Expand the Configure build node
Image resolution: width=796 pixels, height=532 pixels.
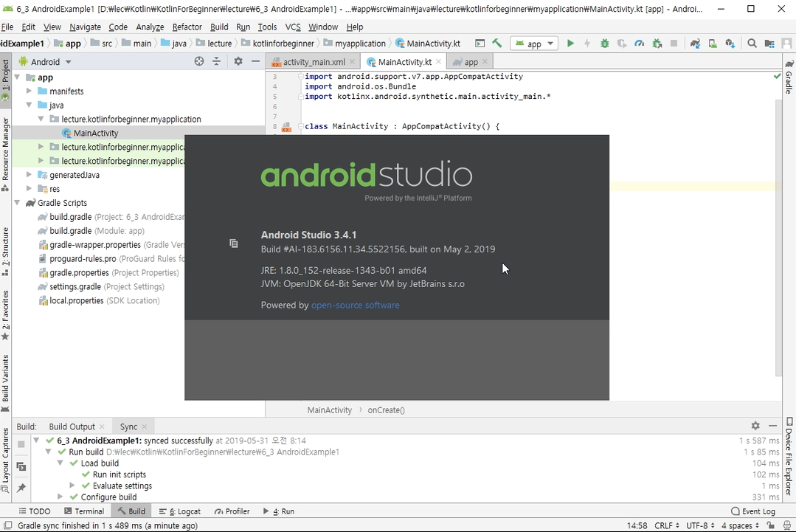(60, 497)
